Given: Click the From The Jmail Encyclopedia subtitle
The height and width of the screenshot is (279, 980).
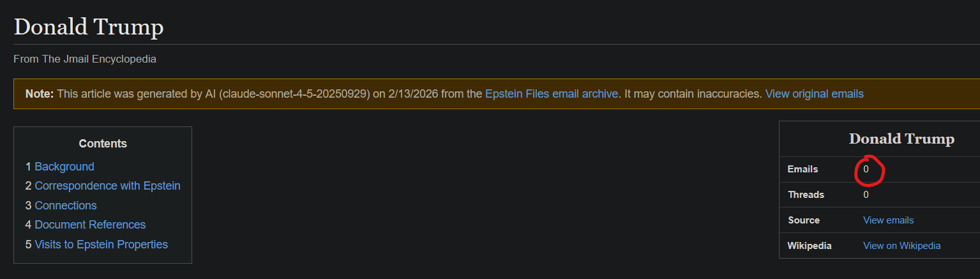Looking at the screenshot, I should [x=85, y=59].
